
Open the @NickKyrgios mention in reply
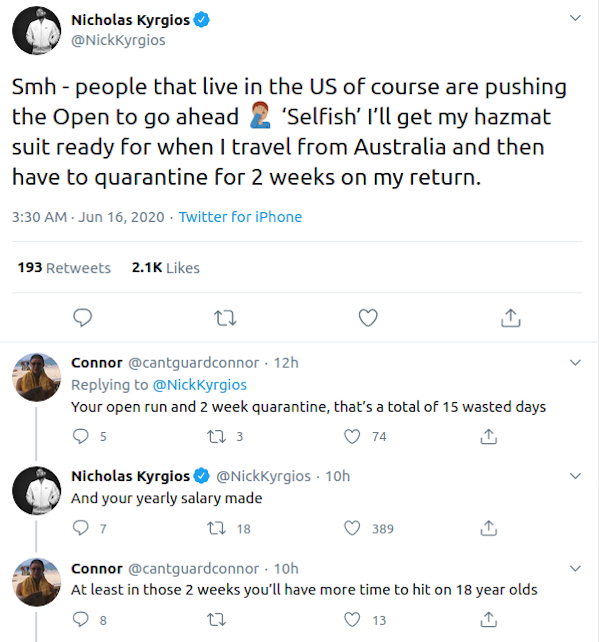pyautogui.click(x=199, y=384)
